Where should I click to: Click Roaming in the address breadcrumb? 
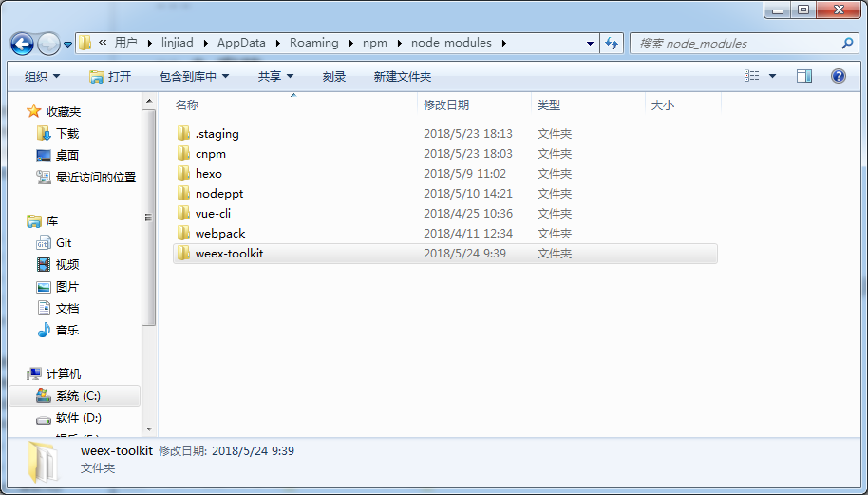pyautogui.click(x=314, y=43)
